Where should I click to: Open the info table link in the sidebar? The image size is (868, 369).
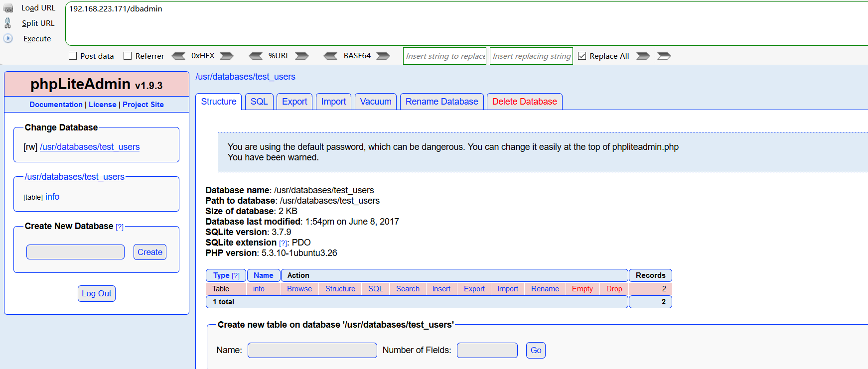click(x=52, y=197)
